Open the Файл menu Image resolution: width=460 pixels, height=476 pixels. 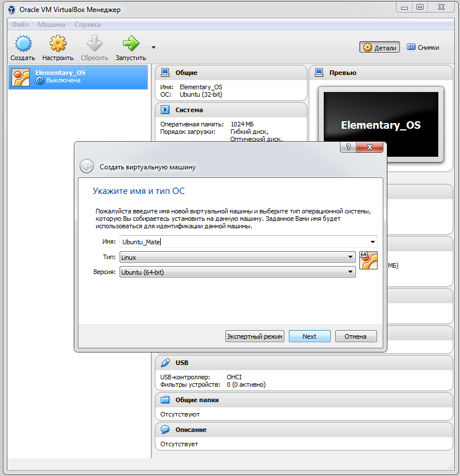coord(20,25)
